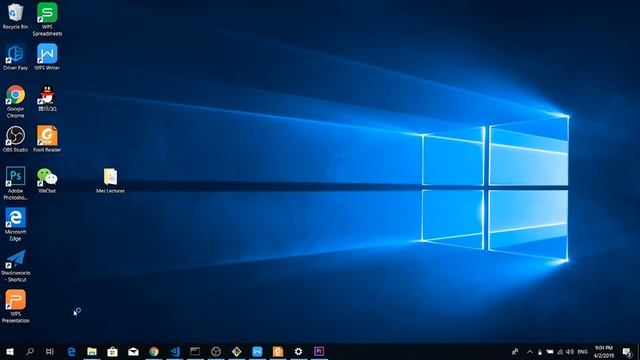640x360 pixels.
Task: Launch Edge from the taskbar
Action: (71, 351)
